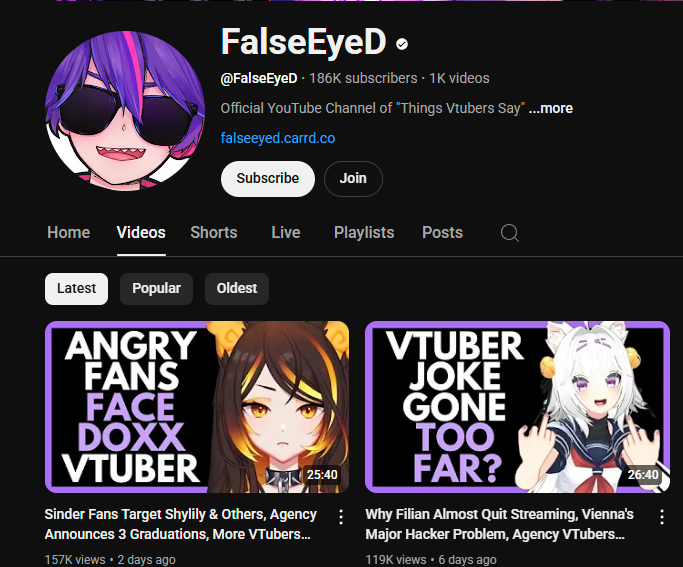Select the Latest sort chip
Screen dimensions: 683x567
tap(76, 289)
